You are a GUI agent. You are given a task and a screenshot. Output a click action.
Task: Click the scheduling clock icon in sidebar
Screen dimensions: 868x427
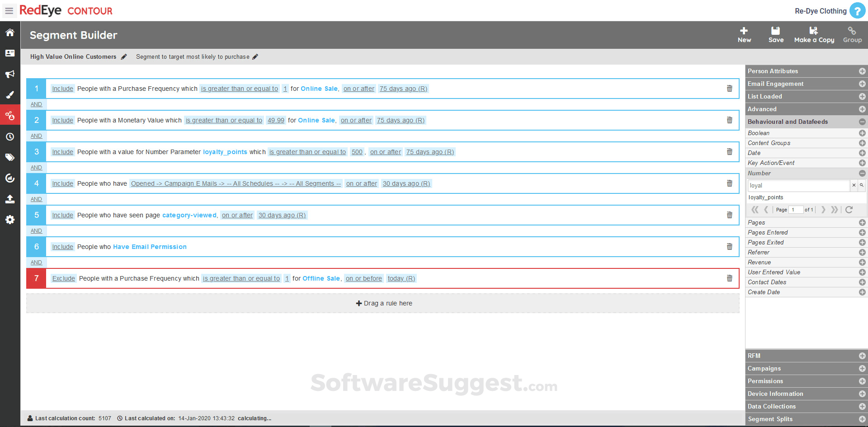coord(9,136)
